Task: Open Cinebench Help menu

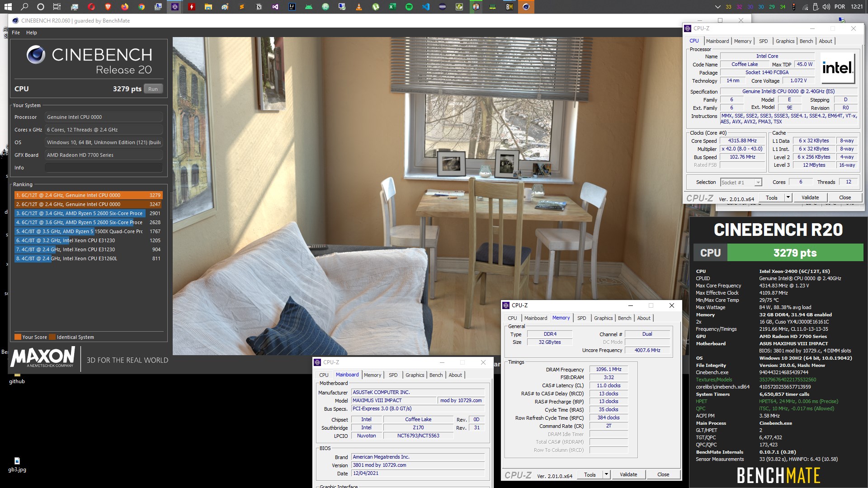Action: (32, 33)
